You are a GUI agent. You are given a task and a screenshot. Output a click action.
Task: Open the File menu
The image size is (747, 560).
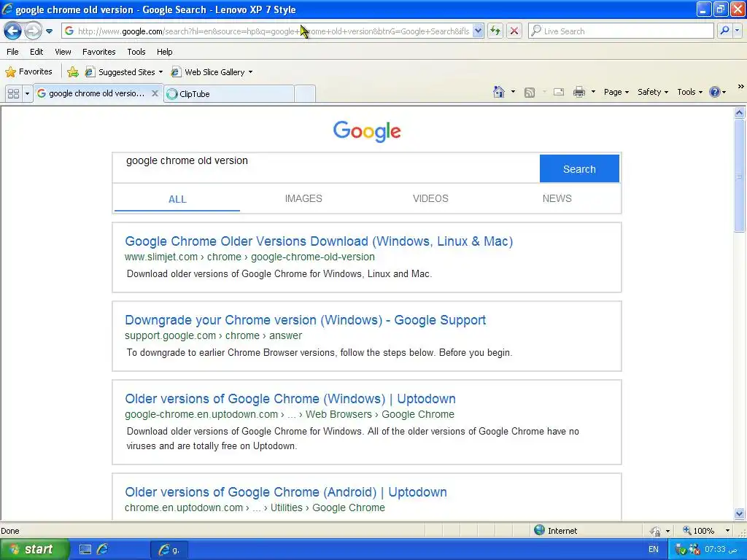point(13,52)
